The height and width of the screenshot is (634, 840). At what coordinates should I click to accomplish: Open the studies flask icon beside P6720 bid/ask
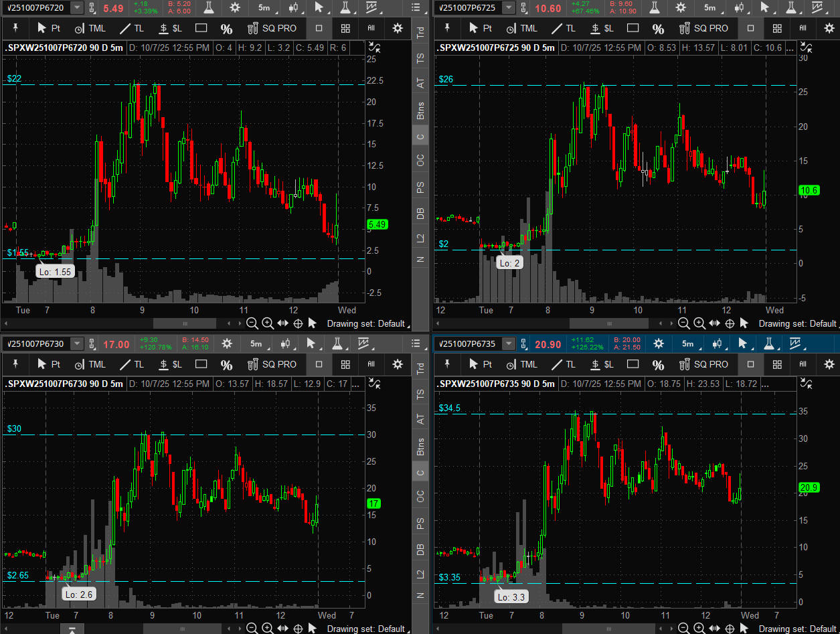click(209, 7)
